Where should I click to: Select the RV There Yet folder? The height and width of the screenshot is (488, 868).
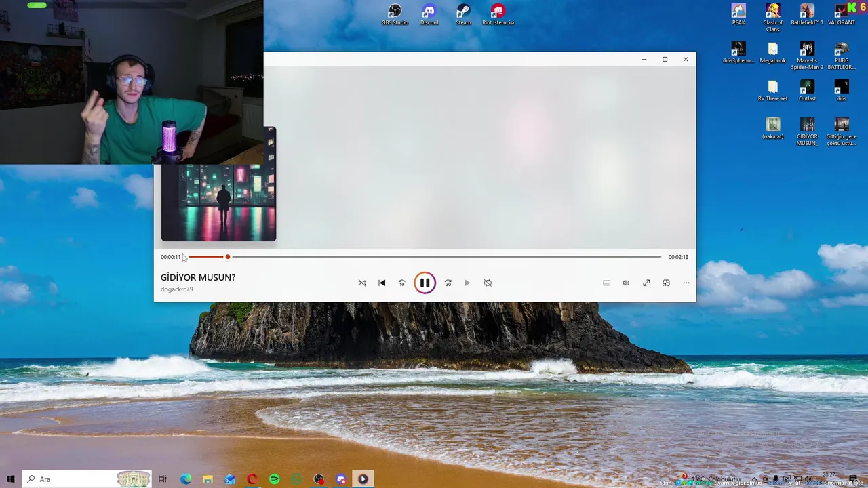772,91
